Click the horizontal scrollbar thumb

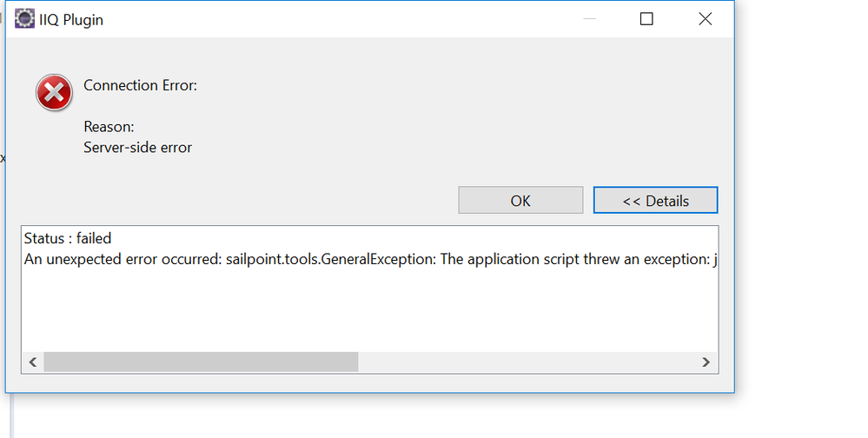200,362
